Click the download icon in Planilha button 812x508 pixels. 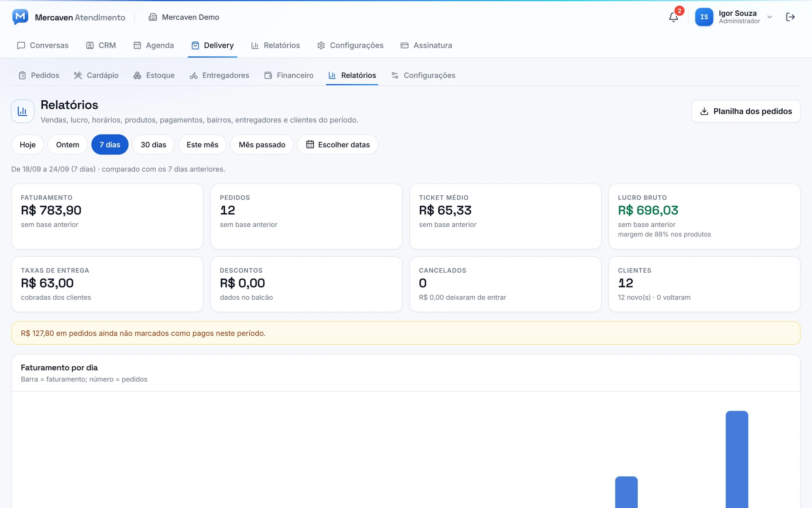[704, 111]
